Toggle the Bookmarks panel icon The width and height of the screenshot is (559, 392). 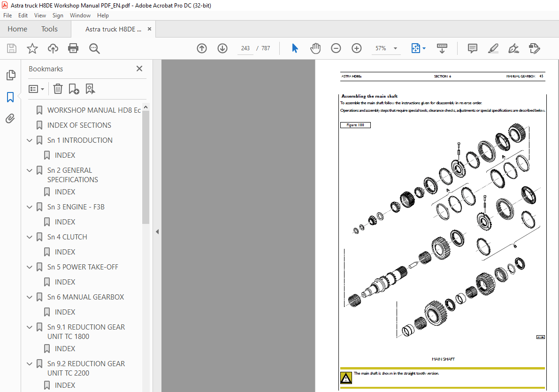point(10,97)
